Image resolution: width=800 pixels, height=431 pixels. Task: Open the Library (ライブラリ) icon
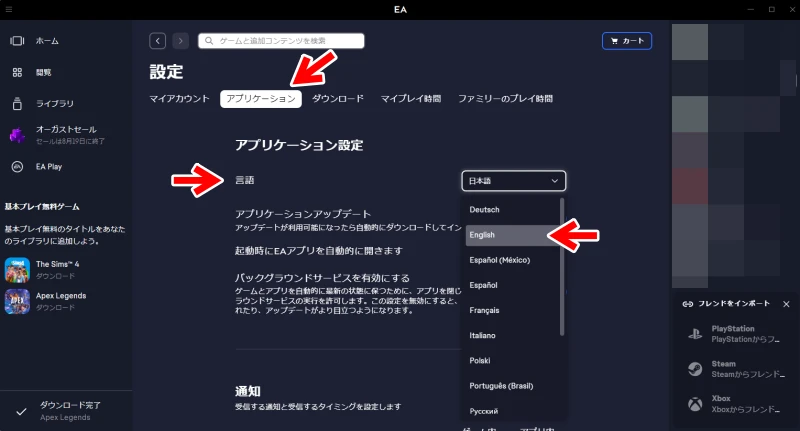coord(17,104)
